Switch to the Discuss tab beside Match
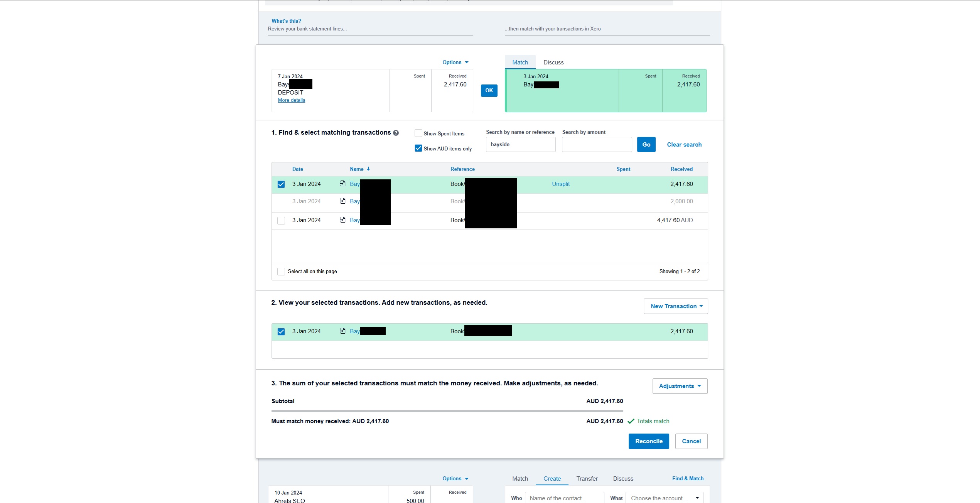 tap(553, 62)
